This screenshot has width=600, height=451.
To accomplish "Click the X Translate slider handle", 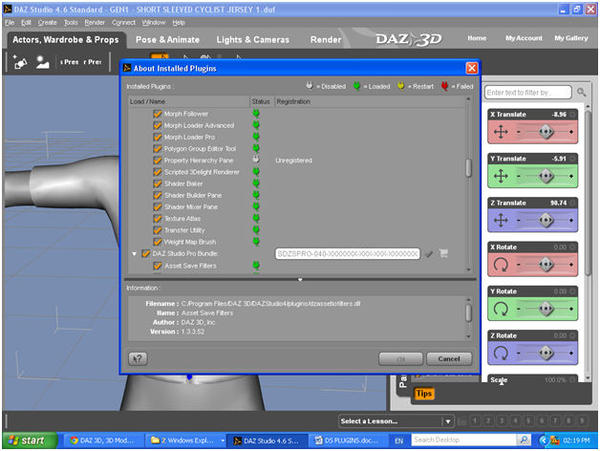I will [x=546, y=132].
